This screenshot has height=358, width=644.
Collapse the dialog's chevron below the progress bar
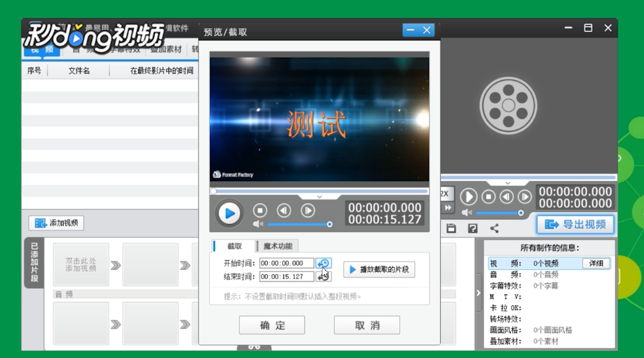pyautogui.click(x=319, y=197)
